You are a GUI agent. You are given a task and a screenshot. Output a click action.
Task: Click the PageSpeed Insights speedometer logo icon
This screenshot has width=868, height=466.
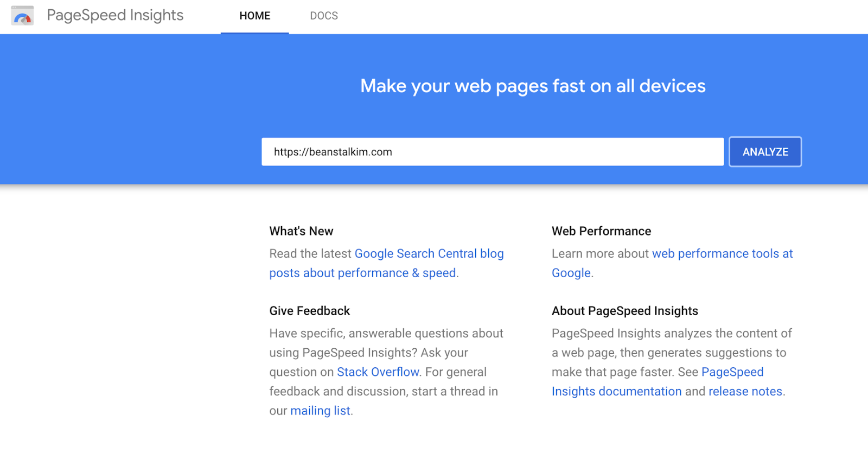(x=22, y=16)
